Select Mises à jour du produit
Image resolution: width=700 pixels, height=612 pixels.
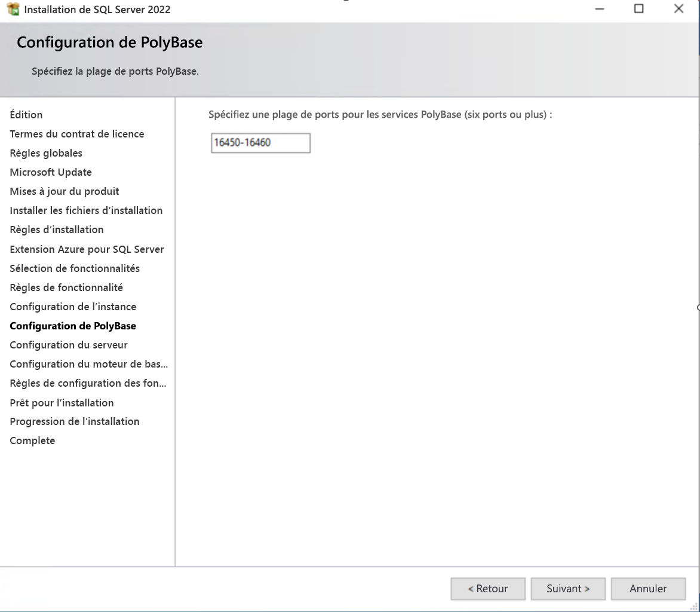(64, 191)
